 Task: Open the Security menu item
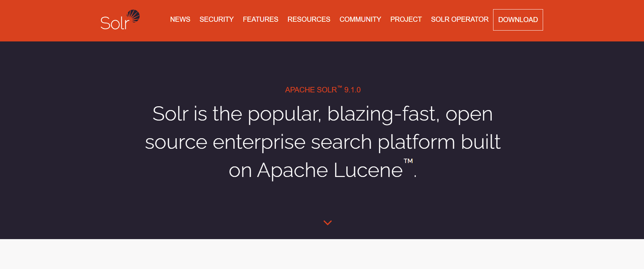(216, 19)
